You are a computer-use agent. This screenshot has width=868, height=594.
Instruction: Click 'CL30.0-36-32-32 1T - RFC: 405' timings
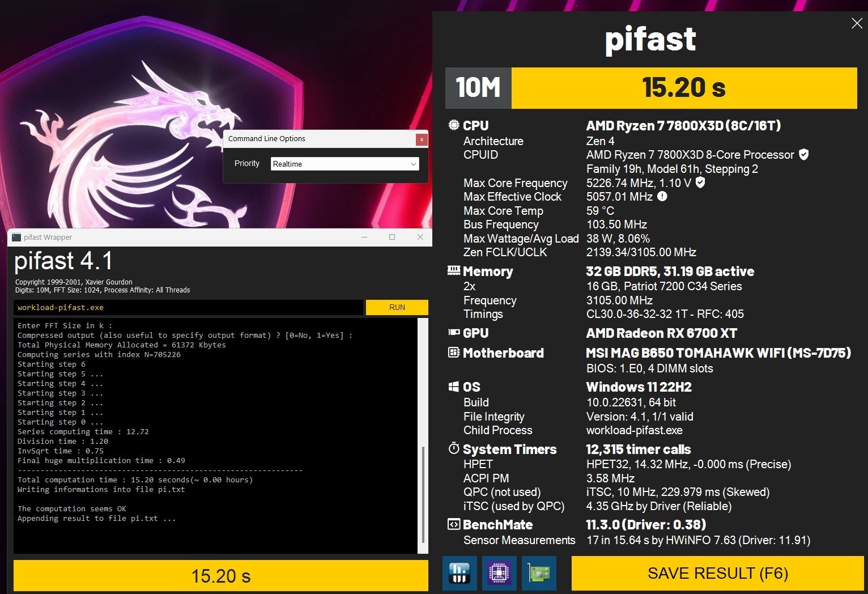point(665,314)
